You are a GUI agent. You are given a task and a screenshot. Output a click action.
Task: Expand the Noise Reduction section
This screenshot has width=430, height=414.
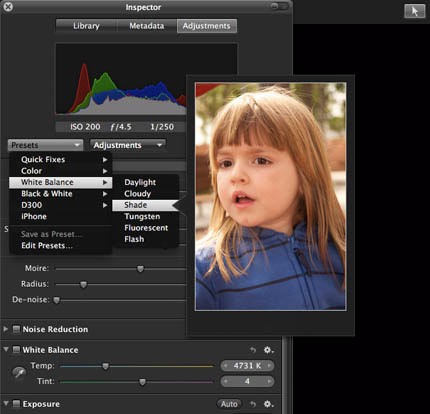click(6, 329)
